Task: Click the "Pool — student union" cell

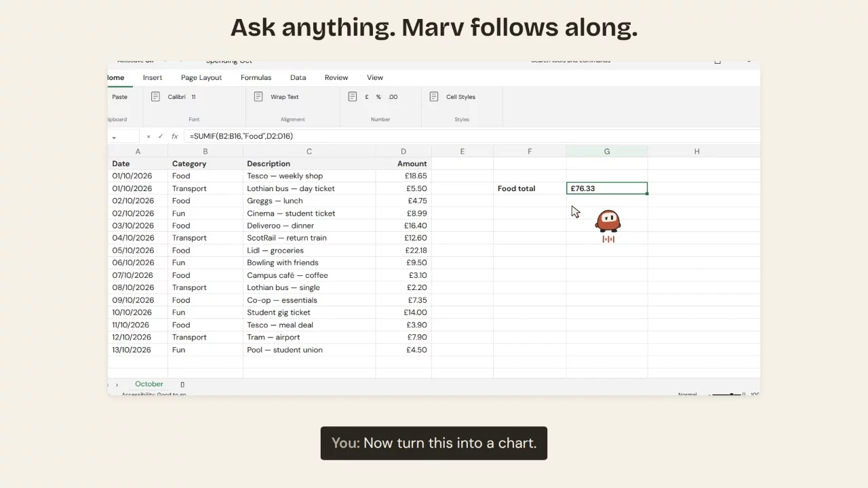Action: click(x=309, y=350)
